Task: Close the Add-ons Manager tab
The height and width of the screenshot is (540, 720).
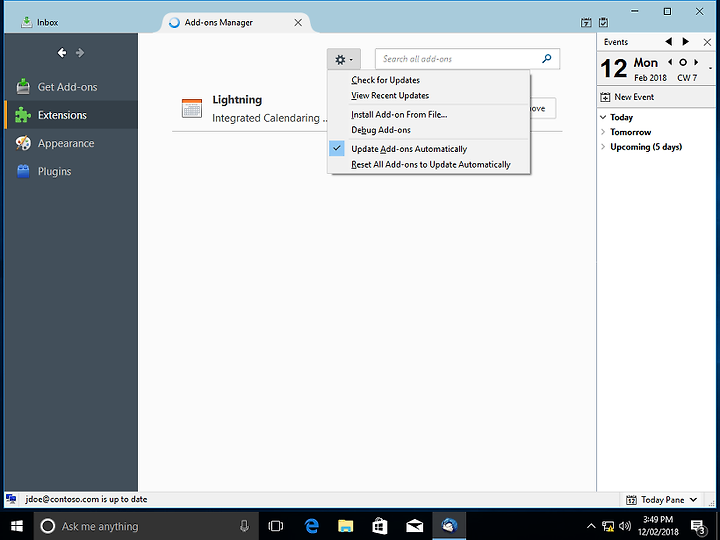Action: [x=298, y=22]
